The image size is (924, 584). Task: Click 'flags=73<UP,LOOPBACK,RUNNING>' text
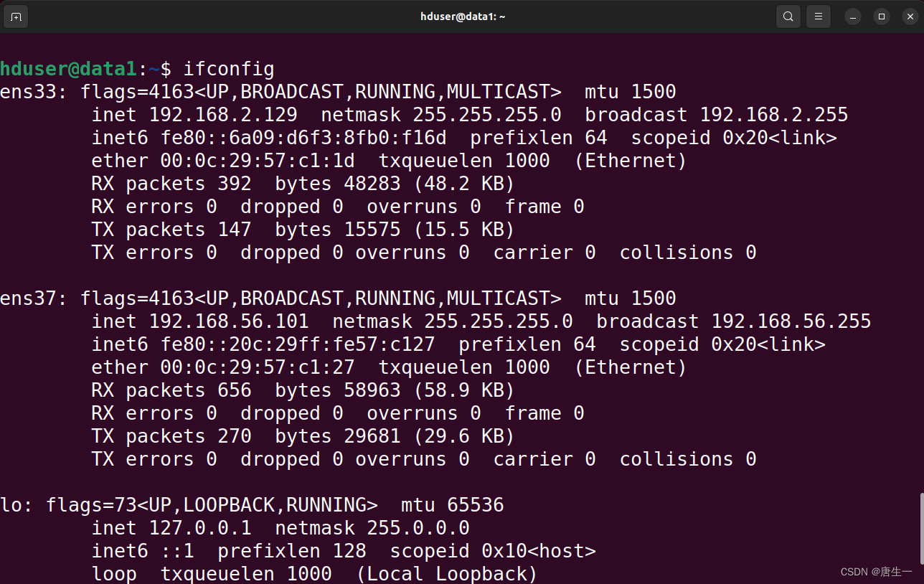(x=212, y=505)
